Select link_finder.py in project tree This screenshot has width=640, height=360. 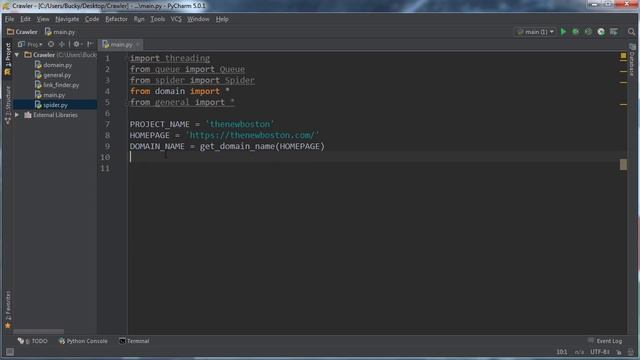tap(61, 85)
